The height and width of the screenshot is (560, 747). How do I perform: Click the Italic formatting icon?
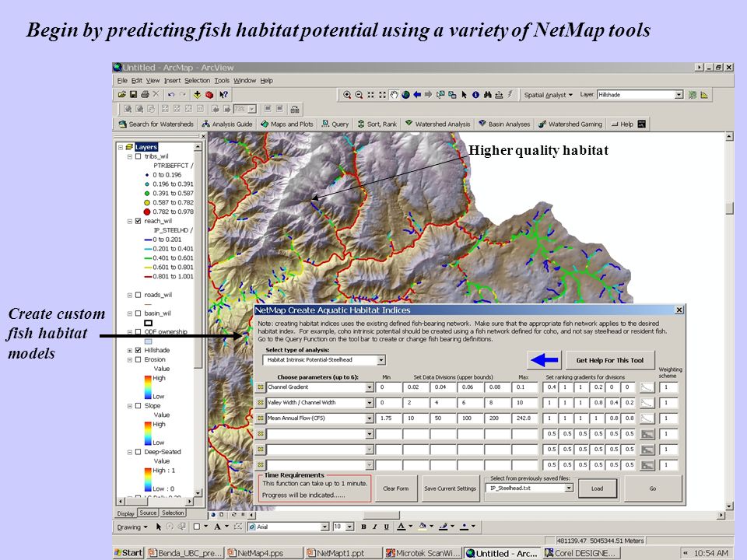(375, 527)
